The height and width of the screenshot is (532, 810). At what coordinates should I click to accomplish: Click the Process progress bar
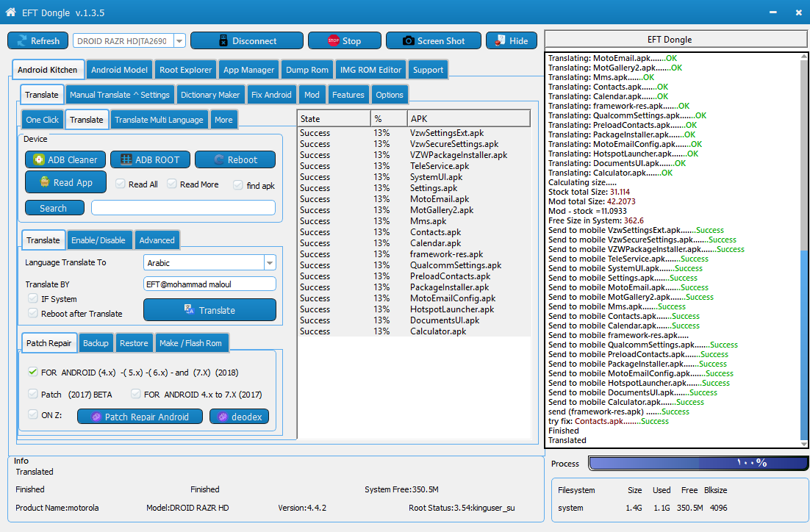[698, 463]
